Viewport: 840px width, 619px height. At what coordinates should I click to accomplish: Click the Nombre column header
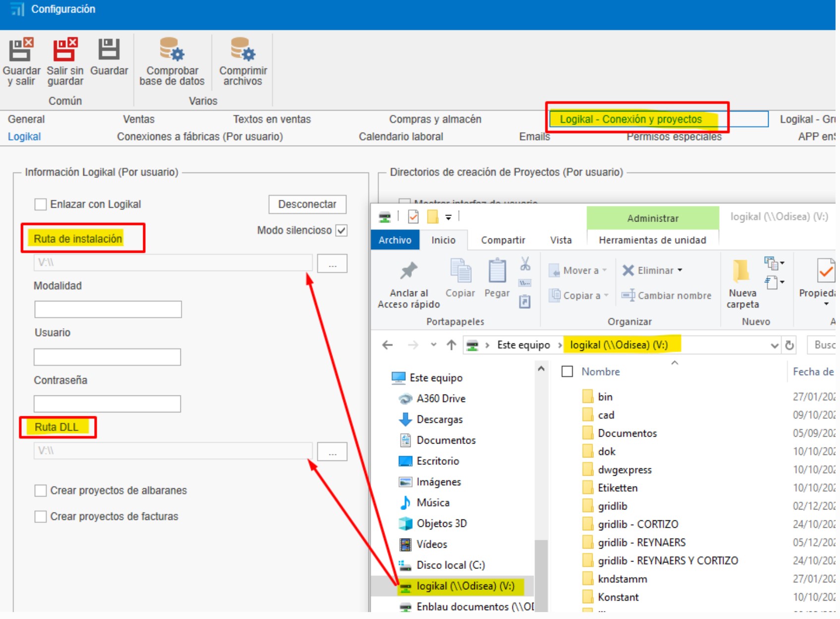coord(601,372)
